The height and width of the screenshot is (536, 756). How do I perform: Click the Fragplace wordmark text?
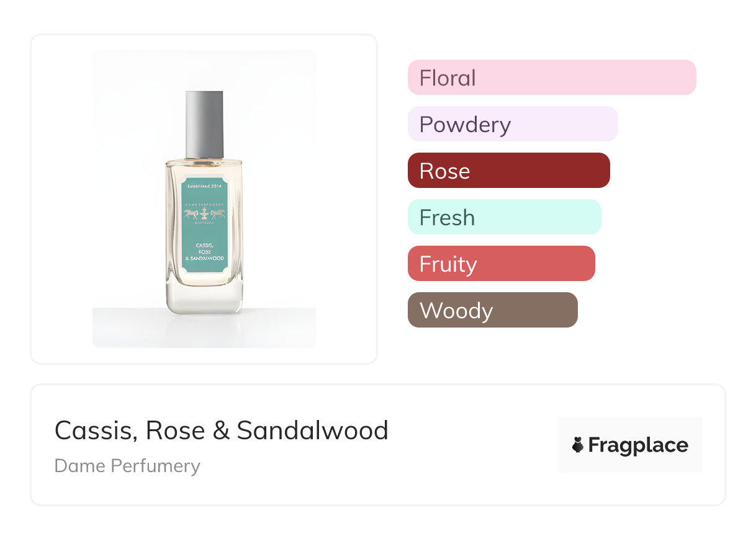coord(638,445)
